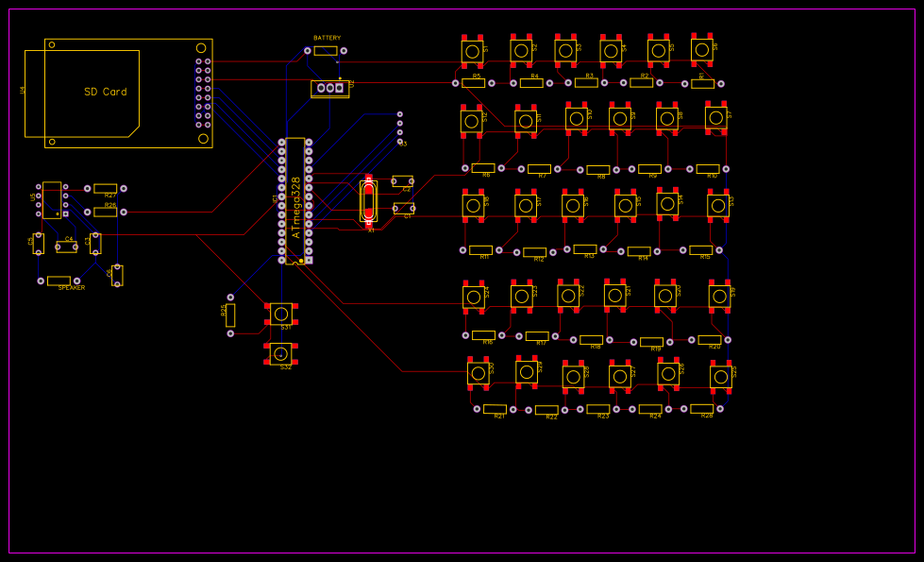Click pushbutton S31 below the ATmega328

[x=279, y=315]
